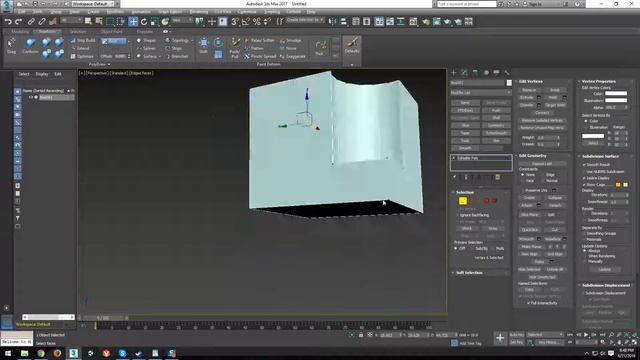Activate the Select and Move tool
Image resolution: width=640 pixels, height=360 pixels.
(x=133, y=22)
